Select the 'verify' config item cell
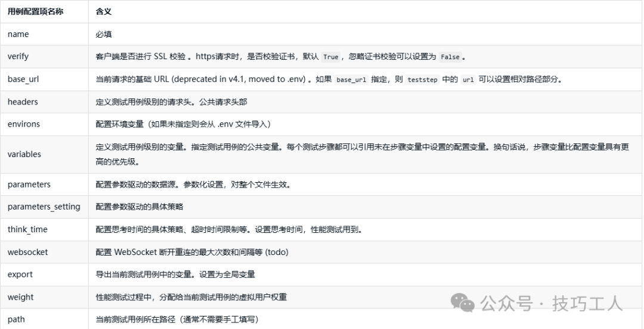 click(x=44, y=57)
